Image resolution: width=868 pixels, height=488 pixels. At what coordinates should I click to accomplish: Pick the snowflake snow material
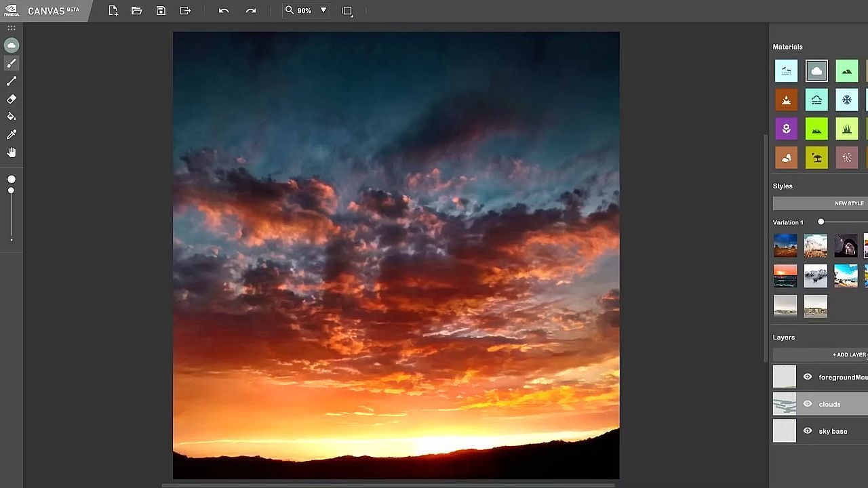847,100
